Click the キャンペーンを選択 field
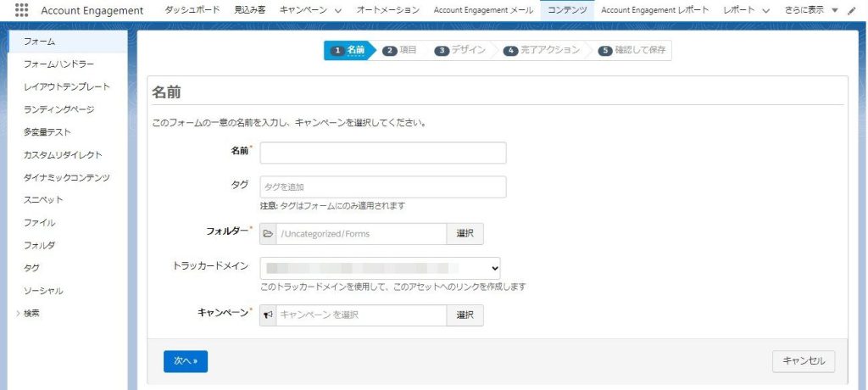 click(361, 315)
